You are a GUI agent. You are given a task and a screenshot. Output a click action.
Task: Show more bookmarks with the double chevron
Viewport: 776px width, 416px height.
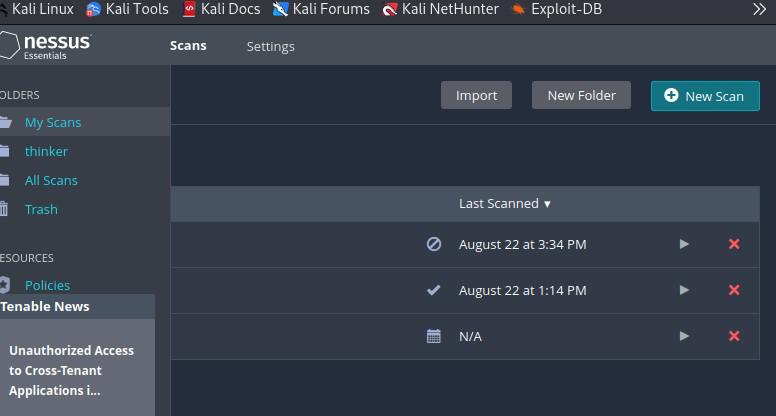pyautogui.click(x=759, y=9)
